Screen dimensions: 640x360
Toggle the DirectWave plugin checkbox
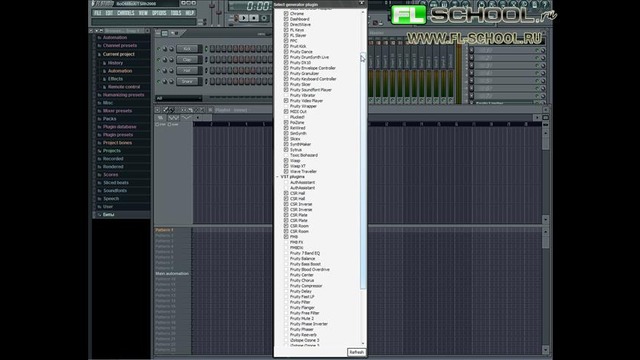(x=286, y=24)
